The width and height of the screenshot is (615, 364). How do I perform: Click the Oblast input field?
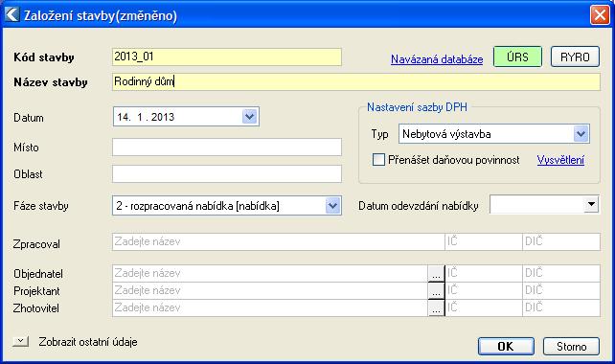pyautogui.click(x=227, y=173)
